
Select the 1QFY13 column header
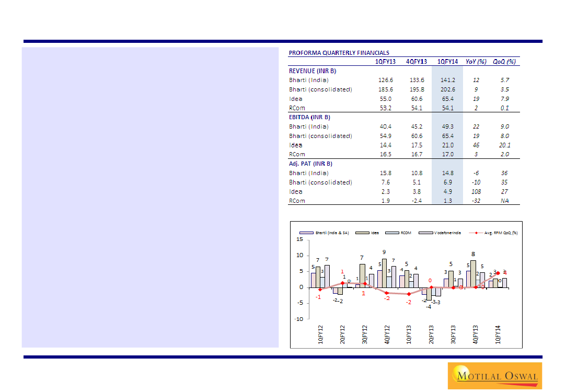click(x=386, y=62)
